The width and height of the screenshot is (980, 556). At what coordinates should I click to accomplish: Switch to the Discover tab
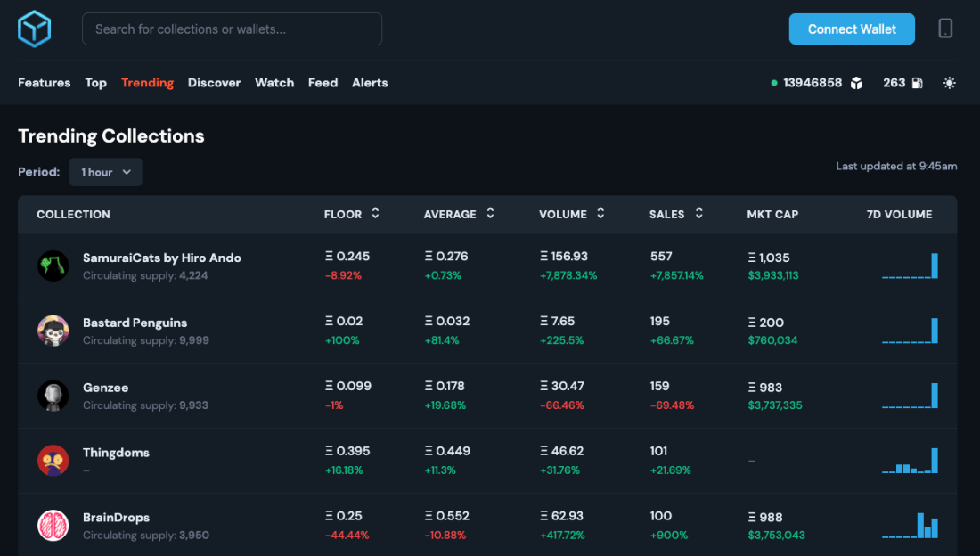tap(214, 83)
